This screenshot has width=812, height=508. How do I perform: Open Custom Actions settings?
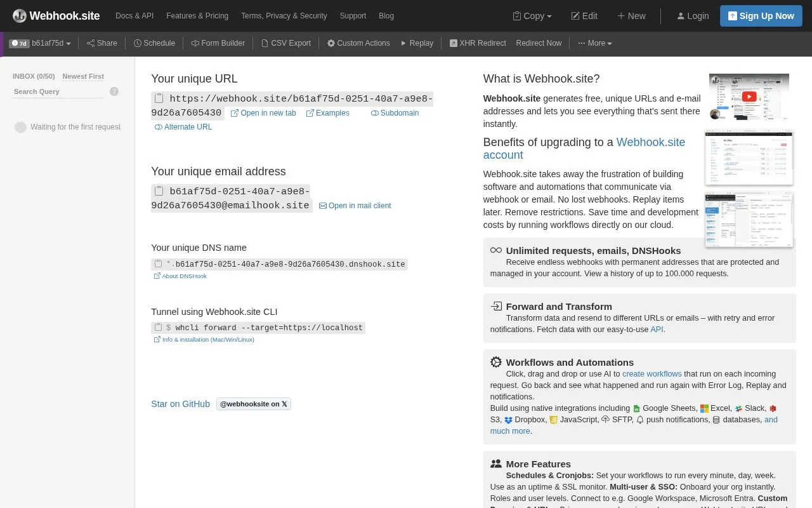point(358,43)
